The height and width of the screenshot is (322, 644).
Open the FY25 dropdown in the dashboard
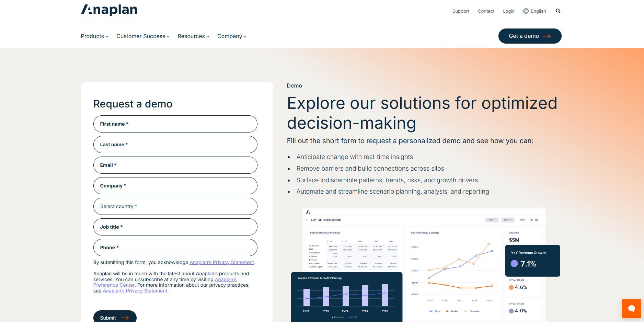492,220
